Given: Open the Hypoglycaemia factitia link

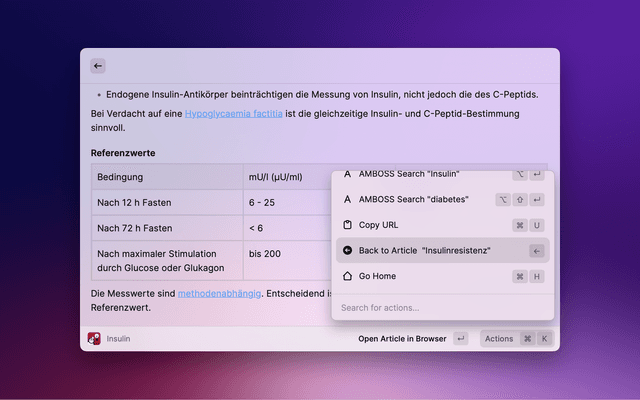Looking at the screenshot, I should (x=233, y=115).
